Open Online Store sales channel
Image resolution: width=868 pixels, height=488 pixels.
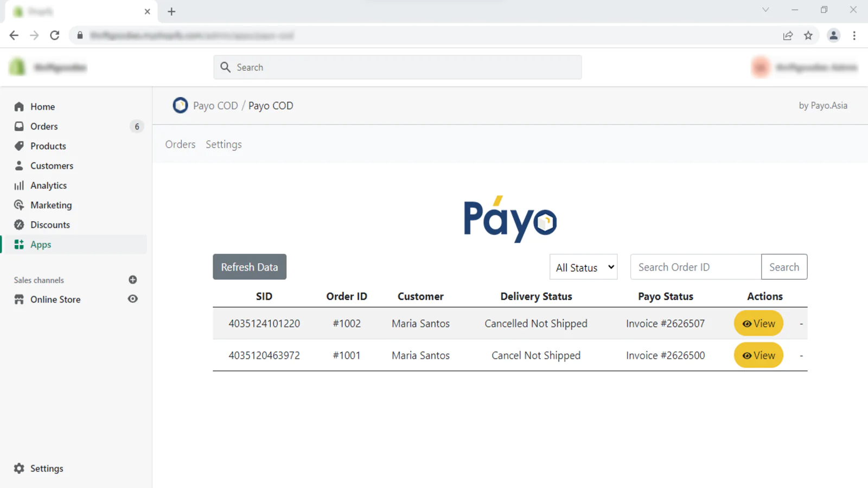click(55, 299)
